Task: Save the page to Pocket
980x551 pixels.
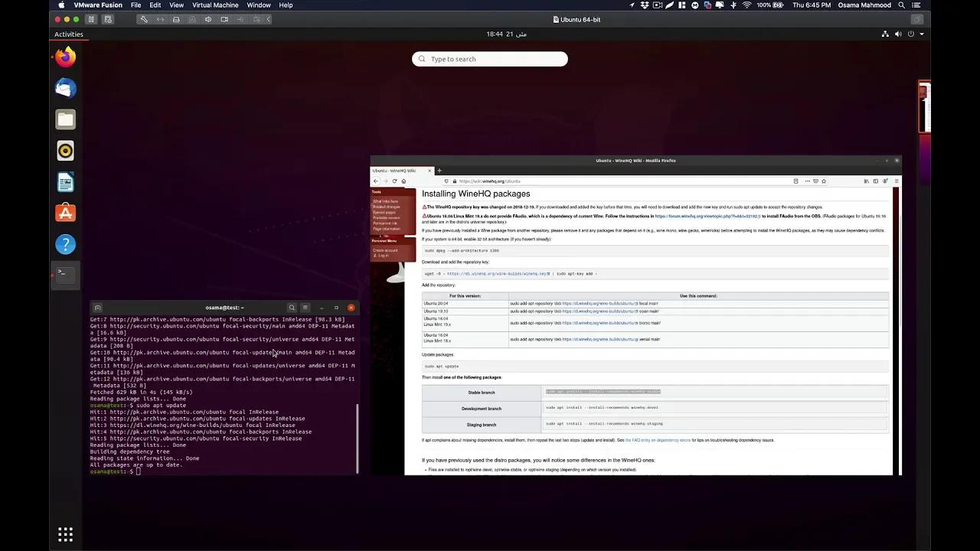Action: (815, 181)
